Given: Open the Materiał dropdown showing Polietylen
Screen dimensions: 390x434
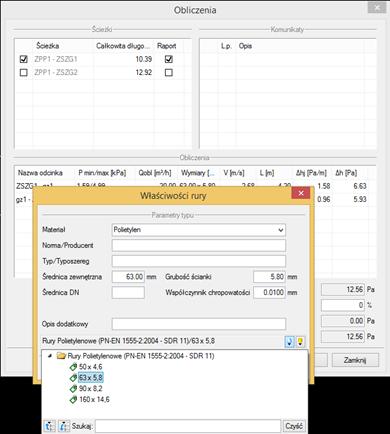Looking at the screenshot, I should [199, 230].
